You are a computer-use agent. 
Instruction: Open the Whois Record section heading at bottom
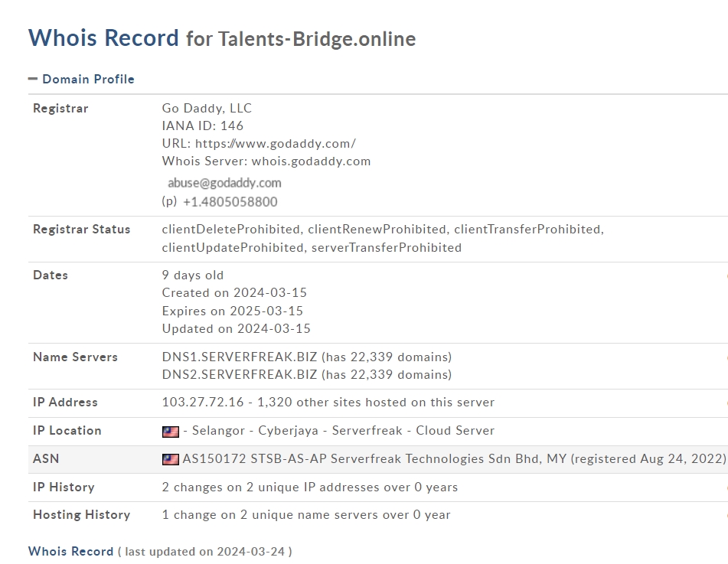70,552
